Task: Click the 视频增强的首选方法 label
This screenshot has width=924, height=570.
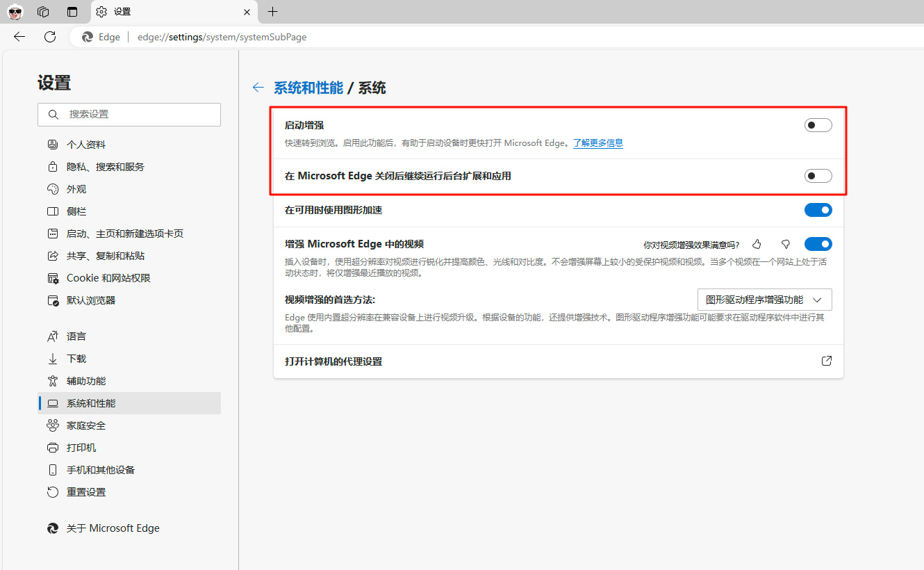Action: coord(330,300)
